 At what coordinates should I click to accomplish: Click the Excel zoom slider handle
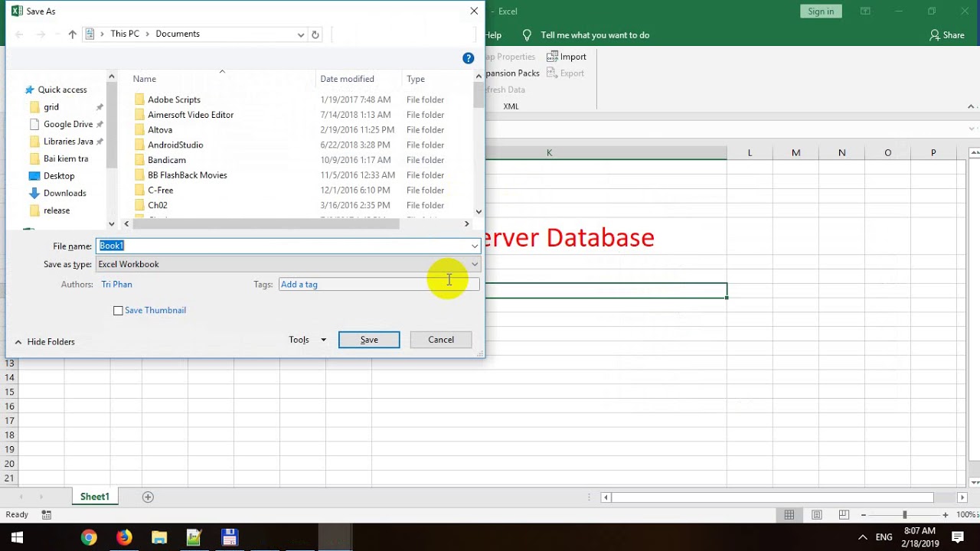tap(904, 515)
